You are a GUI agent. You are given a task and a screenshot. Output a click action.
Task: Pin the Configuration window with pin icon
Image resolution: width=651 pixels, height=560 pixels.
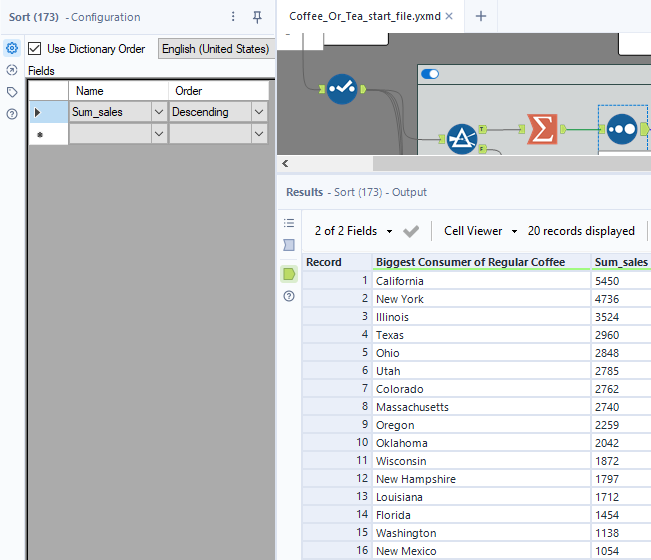coord(257,17)
